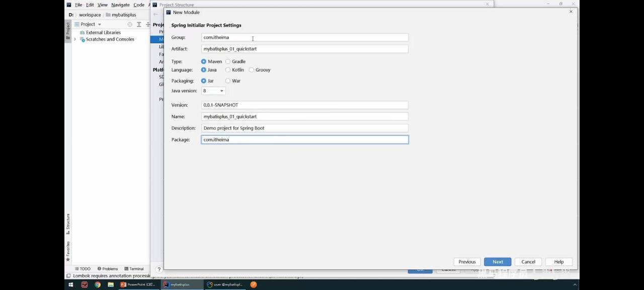Click the Group input field

(x=304, y=37)
